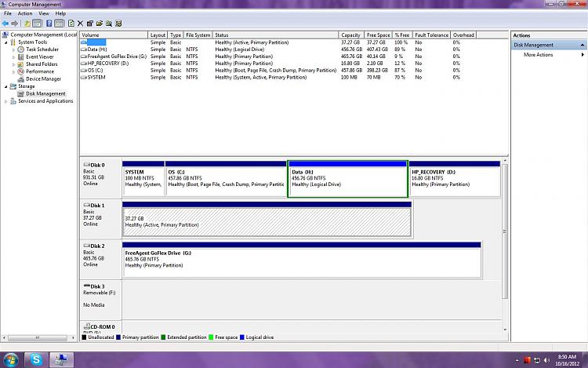The width and height of the screenshot is (588, 368).
Task: Show hidden tray icons arrow
Action: click(x=517, y=360)
